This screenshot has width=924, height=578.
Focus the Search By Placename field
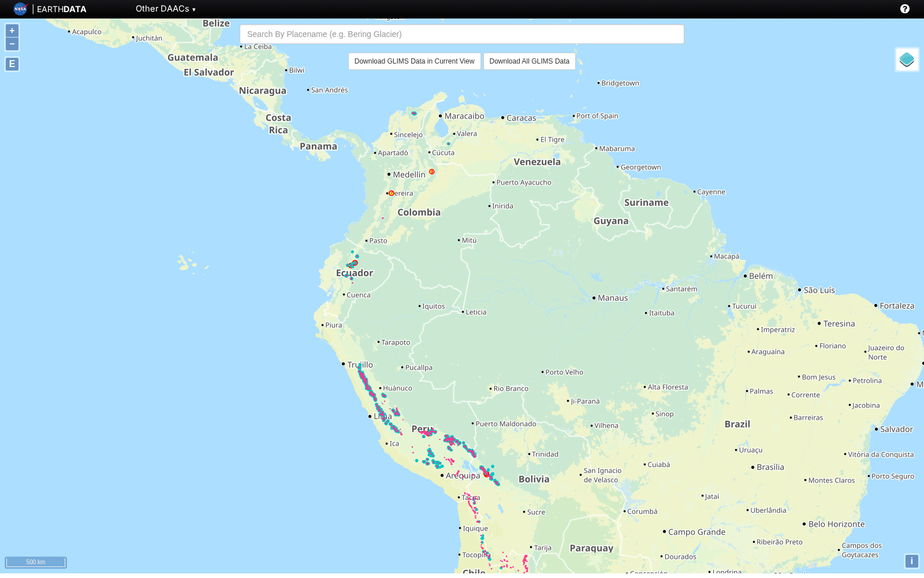(462, 34)
